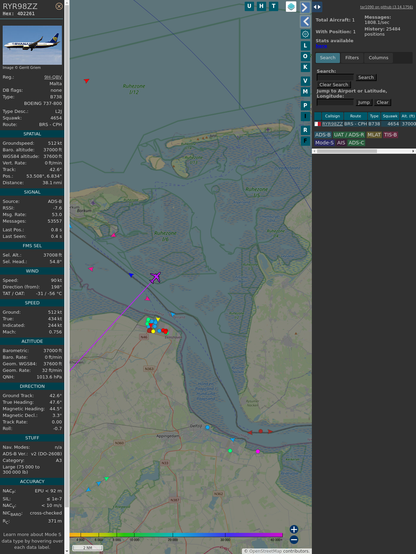Toggle the T map button
The width and height of the screenshot is (416, 554).
pos(274,6)
